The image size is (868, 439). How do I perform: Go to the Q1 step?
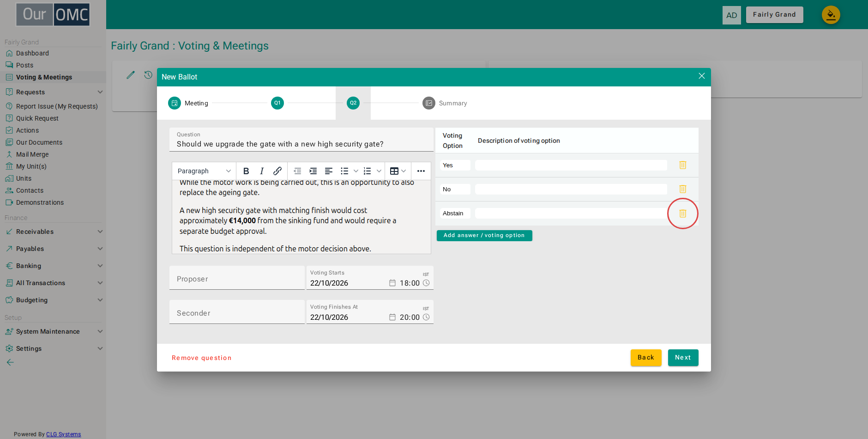pos(277,103)
